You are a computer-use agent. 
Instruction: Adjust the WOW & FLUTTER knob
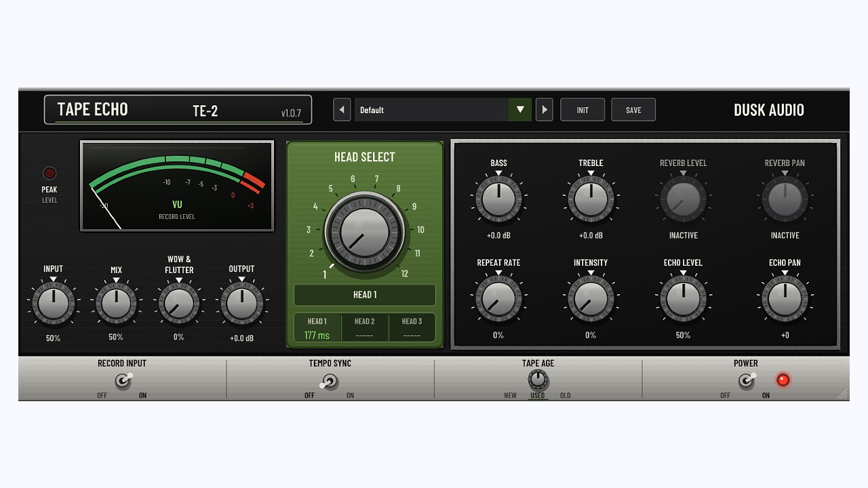coord(179,302)
